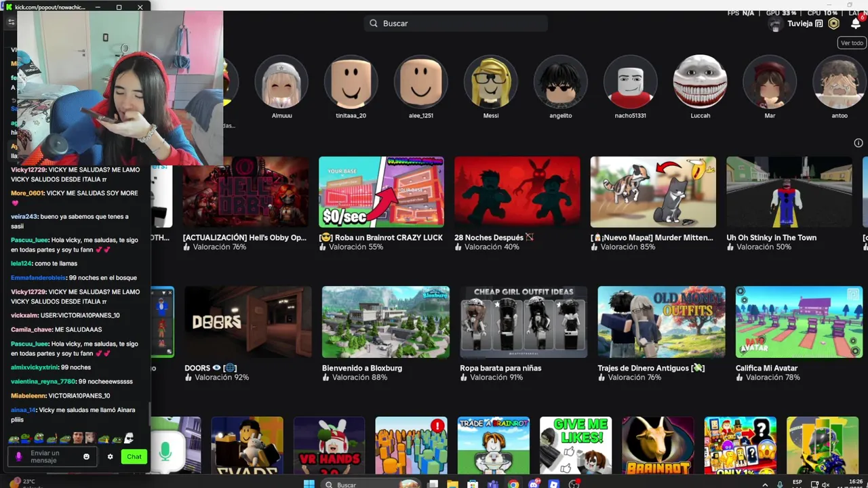This screenshot has height=488, width=868.
Task: Expand system tray hidden icons chevron
Action: tap(765, 485)
